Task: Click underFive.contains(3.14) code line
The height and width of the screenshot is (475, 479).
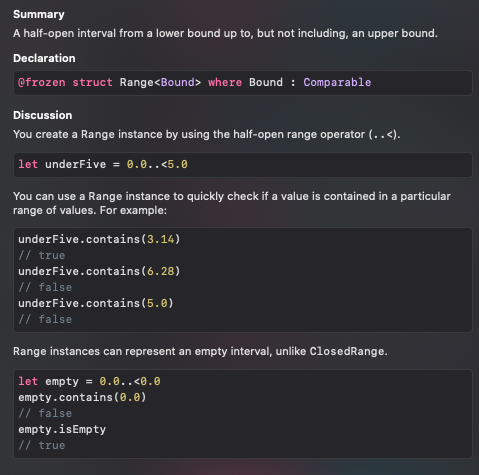Action: coord(99,239)
